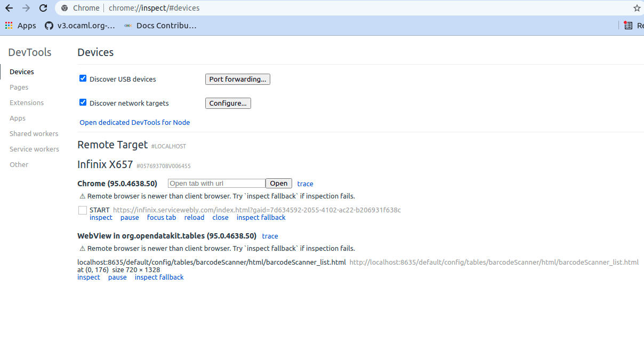This screenshot has height=357, width=644.
Task: Click pause link under barcodeScanner_list.html
Action: 117,277
